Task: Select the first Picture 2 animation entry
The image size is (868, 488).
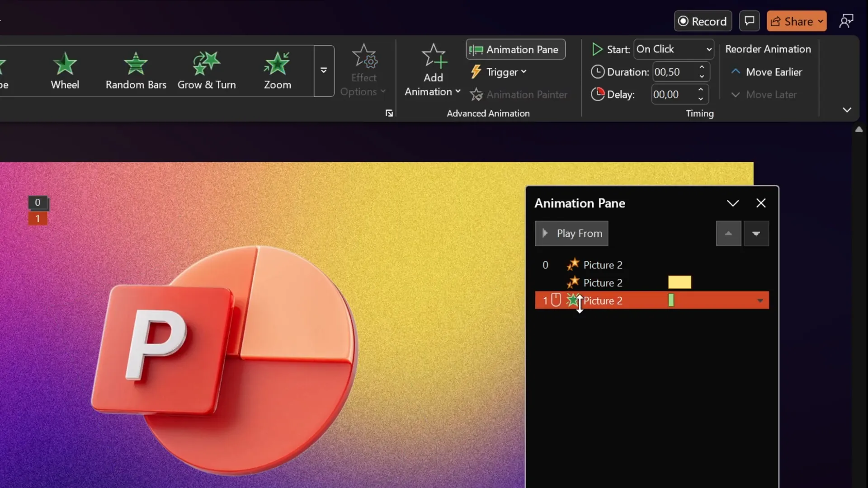Action: [x=651, y=265]
